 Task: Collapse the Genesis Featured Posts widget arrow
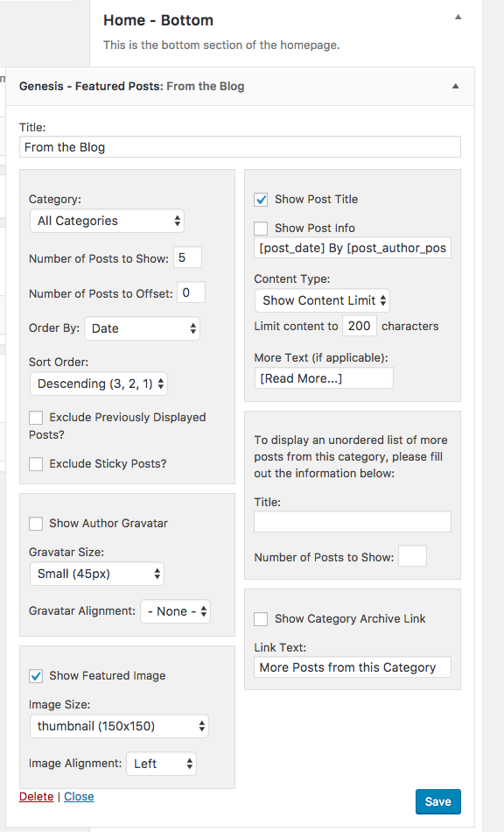point(455,87)
